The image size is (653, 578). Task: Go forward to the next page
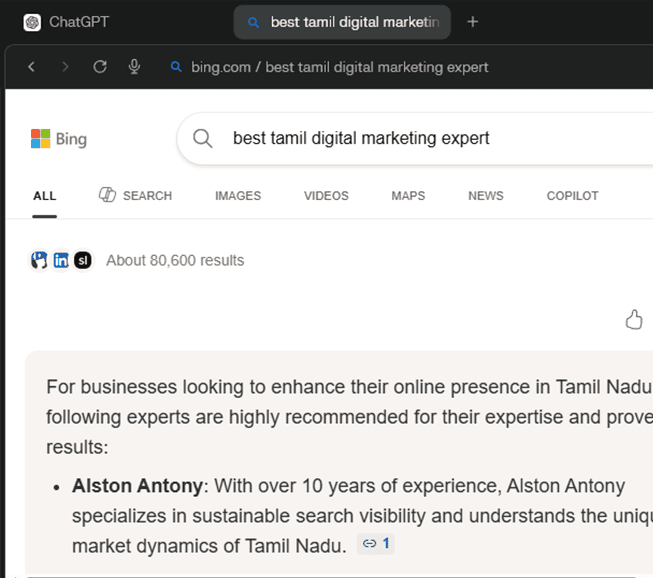tap(65, 67)
